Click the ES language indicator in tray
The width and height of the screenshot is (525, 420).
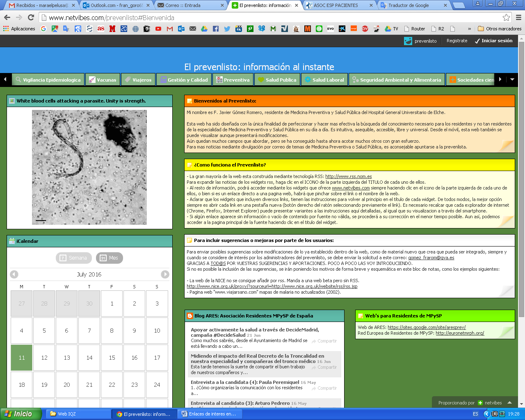click(x=475, y=414)
